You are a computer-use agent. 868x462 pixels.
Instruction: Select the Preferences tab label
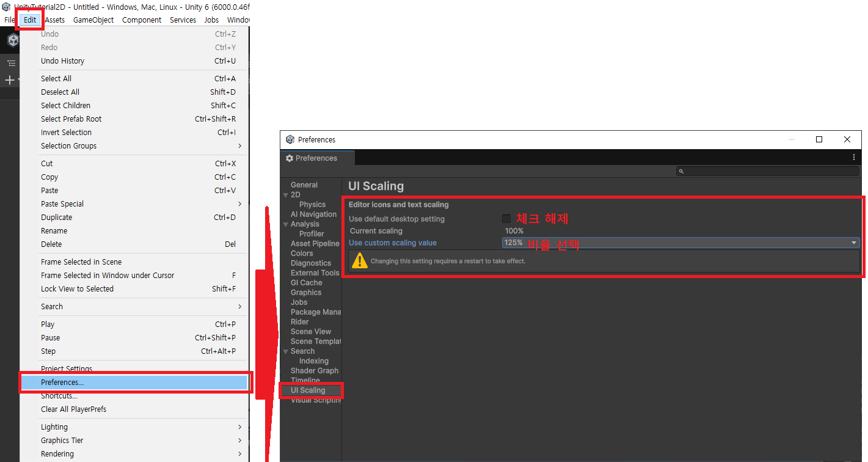[316, 158]
